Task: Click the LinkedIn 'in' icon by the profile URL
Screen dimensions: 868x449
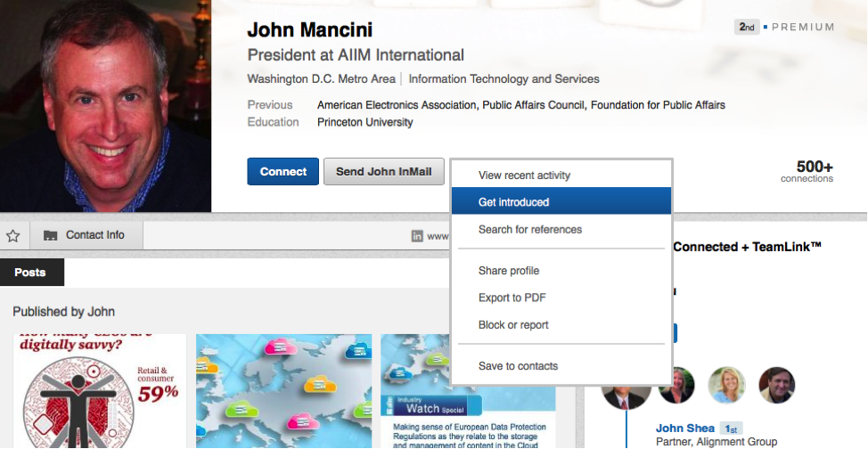Action: (x=417, y=236)
